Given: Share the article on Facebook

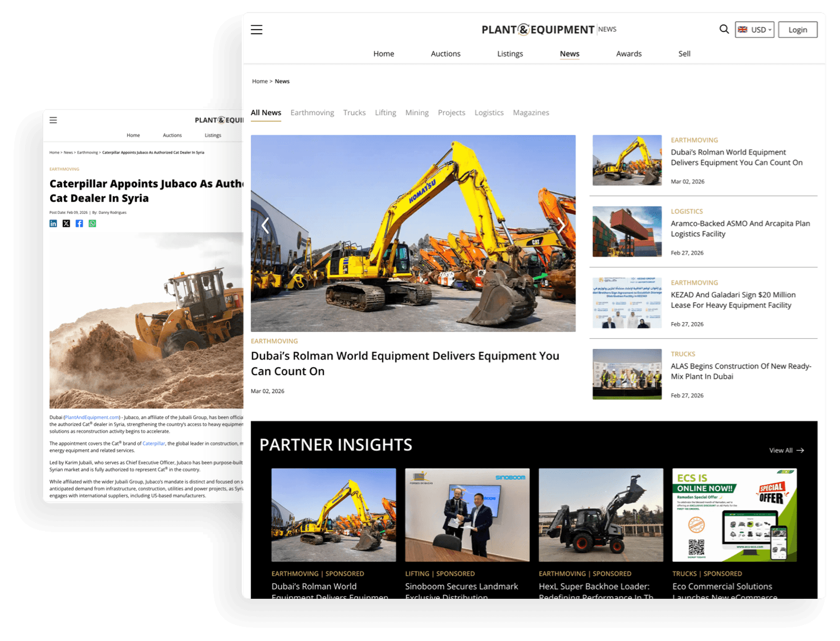Looking at the screenshot, I should coord(79,224).
